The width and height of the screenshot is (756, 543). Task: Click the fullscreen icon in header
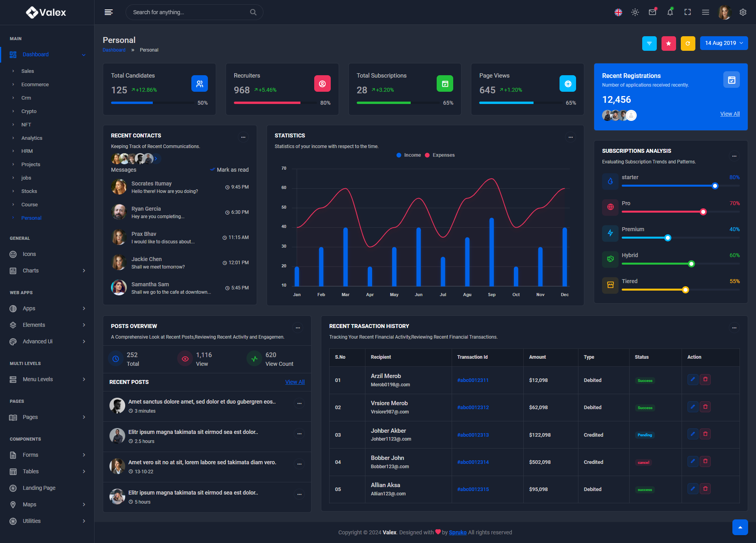[687, 12]
